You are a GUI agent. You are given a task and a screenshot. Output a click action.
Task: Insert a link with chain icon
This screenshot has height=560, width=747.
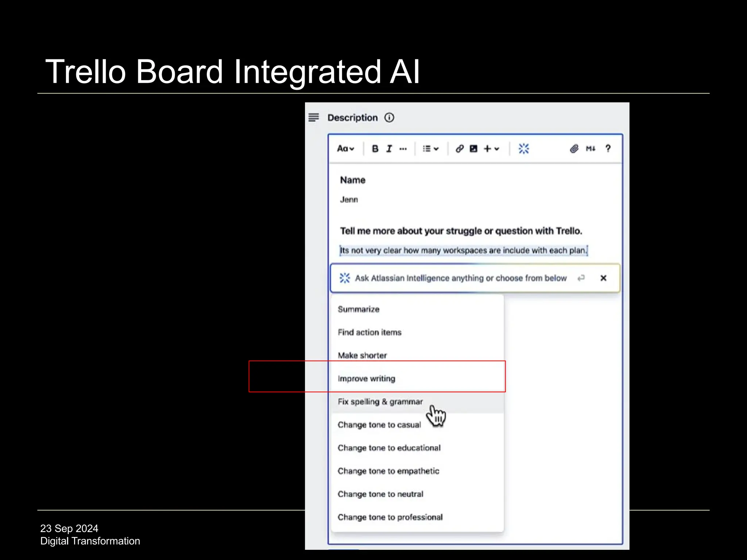pos(460,149)
